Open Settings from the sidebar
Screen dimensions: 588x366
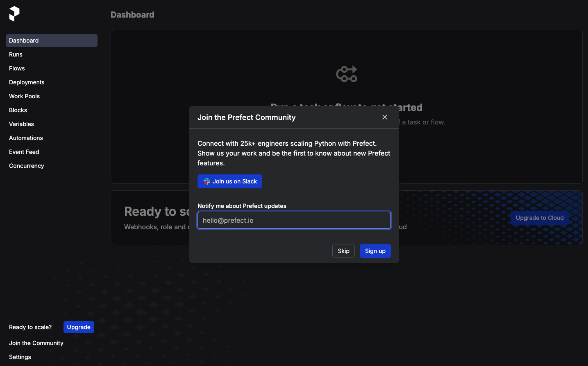click(x=20, y=357)
